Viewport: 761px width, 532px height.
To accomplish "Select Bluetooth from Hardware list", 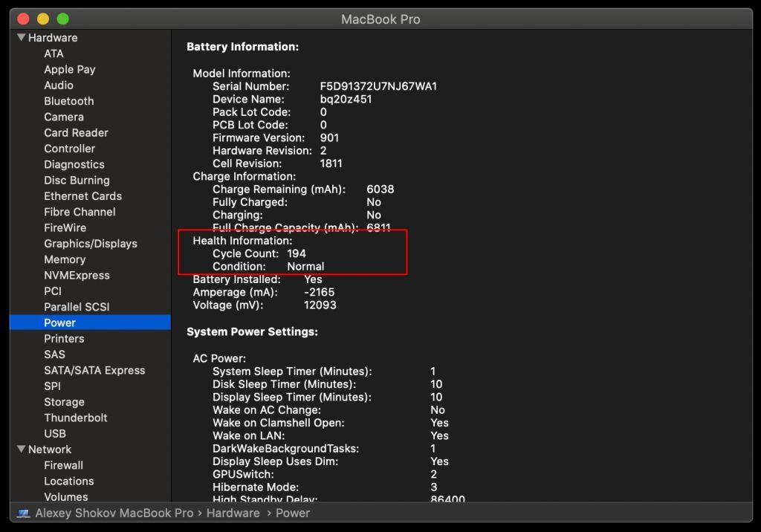I will (x=68, y=101).
